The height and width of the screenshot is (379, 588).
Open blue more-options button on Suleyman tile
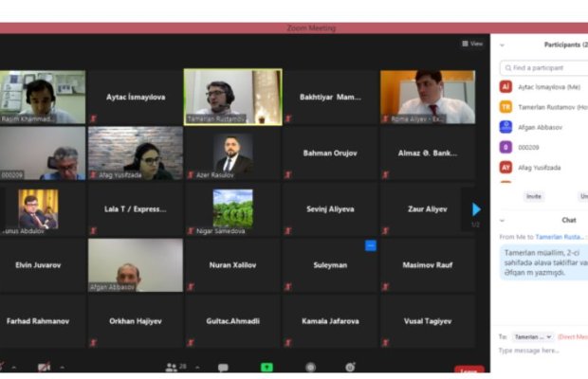click(371, 245)
